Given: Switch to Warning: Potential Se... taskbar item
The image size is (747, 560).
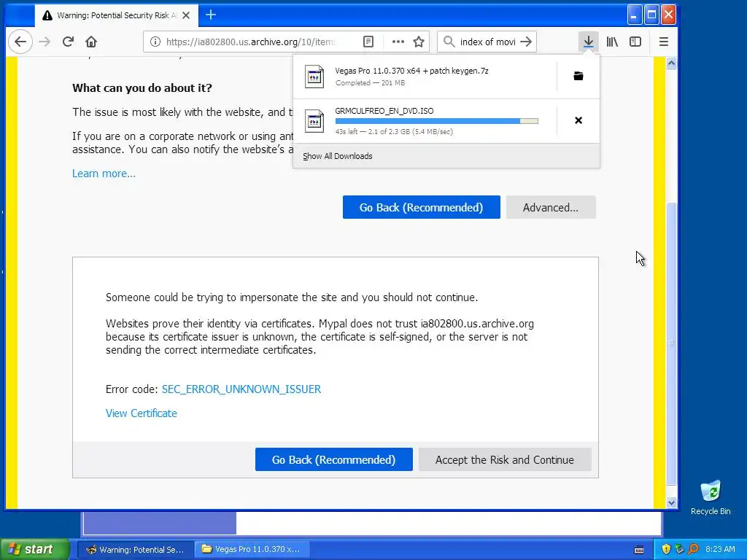Looking at the screenshot, I should click(135, 550).
